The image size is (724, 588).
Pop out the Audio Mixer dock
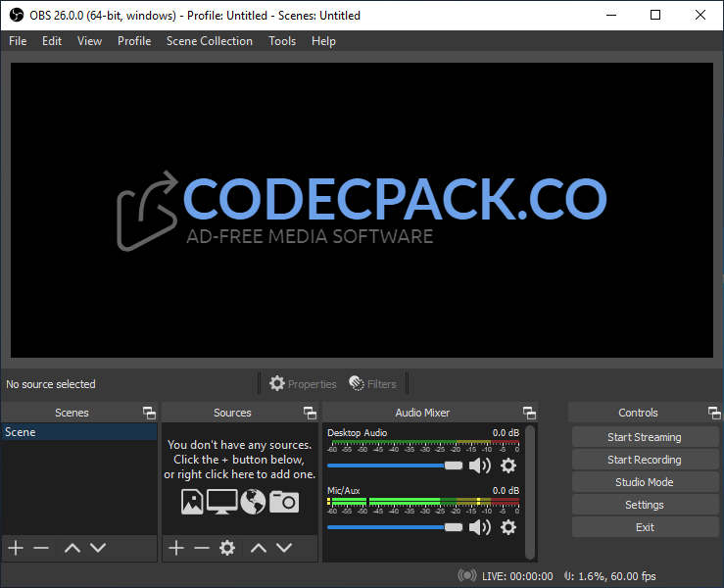(x=529, y=413)
